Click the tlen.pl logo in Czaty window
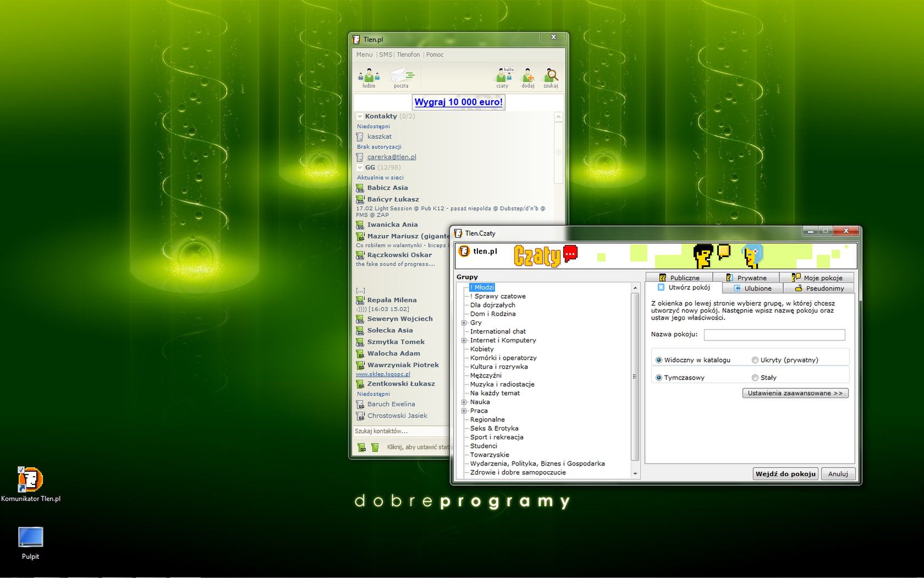Viewport: 924px width, 578px height. pos(477,252)
